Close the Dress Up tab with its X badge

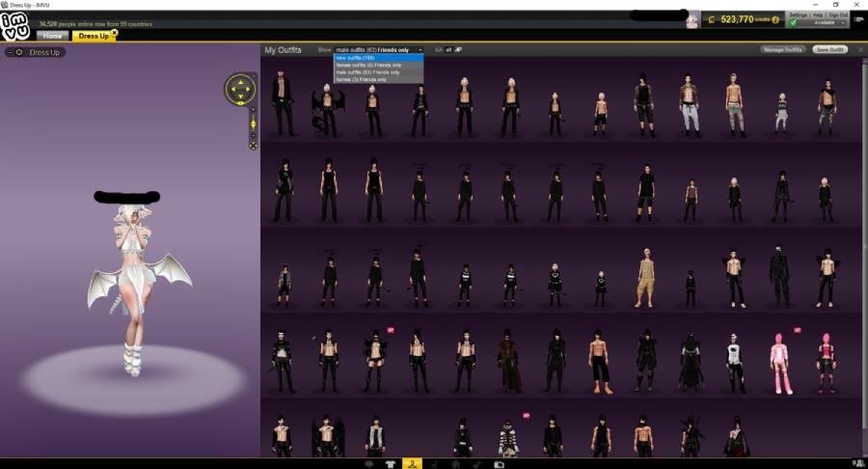pos(114,33)
